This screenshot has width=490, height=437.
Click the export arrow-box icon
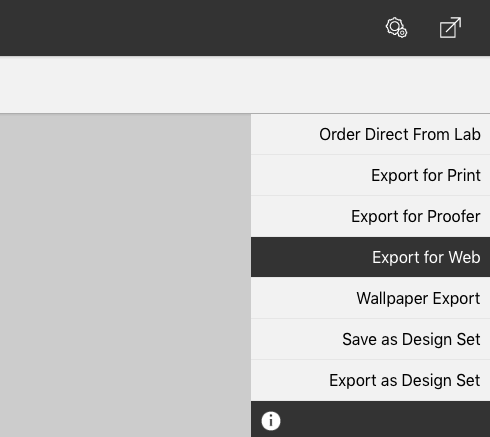click(450, 28)
